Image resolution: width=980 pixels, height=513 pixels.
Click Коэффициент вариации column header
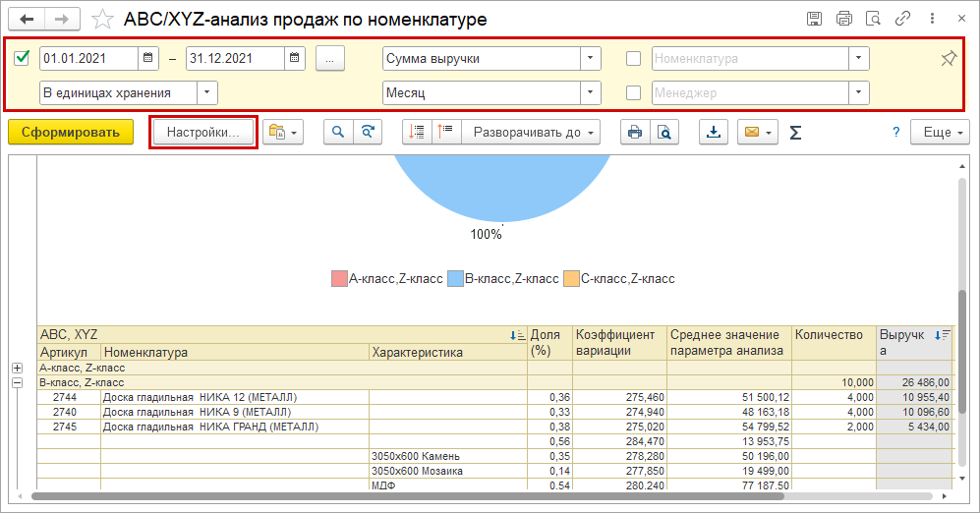(620, 342)
